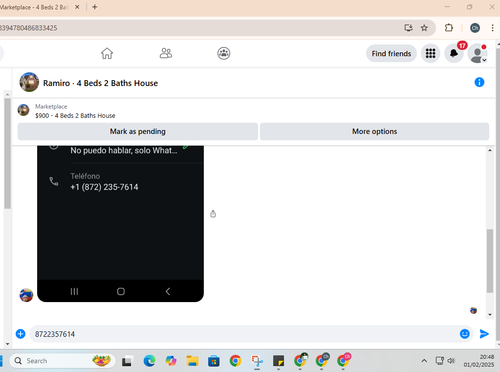This screenshot has width=500, height=372.
Task: Click the left panel scrollbar thumb
Action: tap(7, 154)
